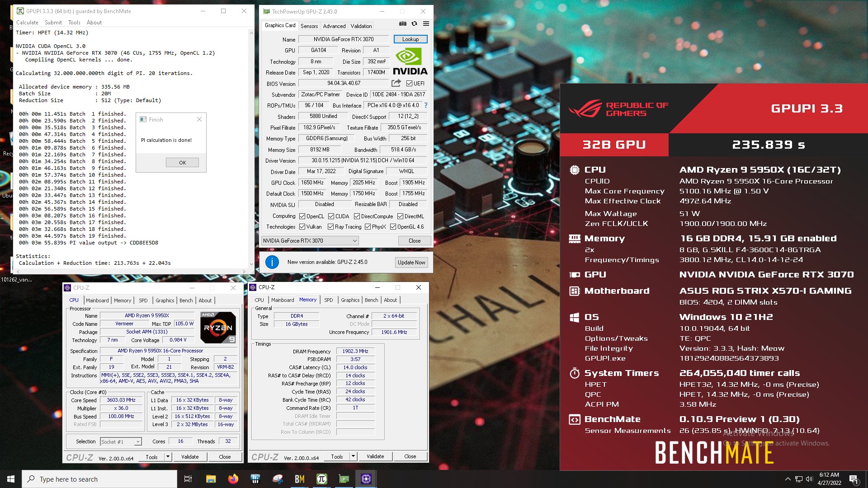Image resolution: width=868 pixels, height=488 pixels.
Task: Click the volume speaker tray icon
Action: pos(809,479)
